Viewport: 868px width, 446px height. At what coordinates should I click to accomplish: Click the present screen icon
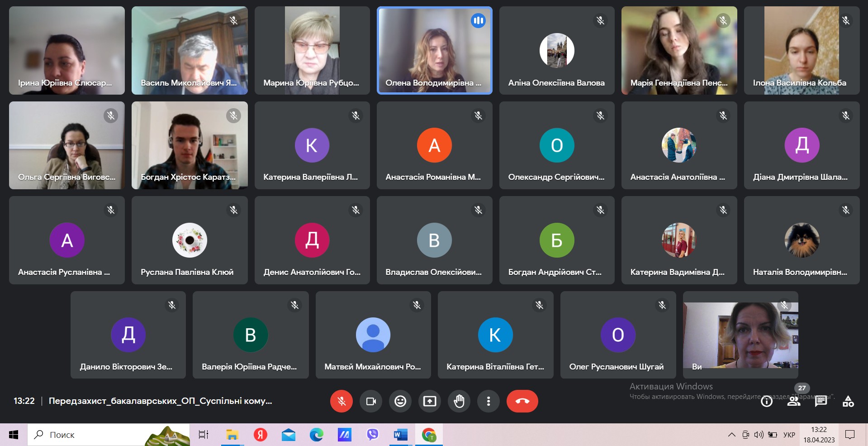430,401
